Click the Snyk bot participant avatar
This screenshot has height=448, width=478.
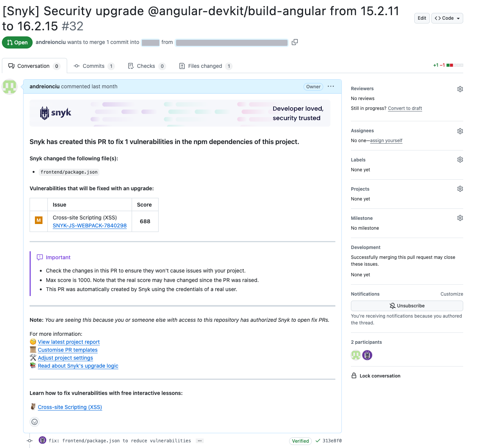[x=367, y=355]
